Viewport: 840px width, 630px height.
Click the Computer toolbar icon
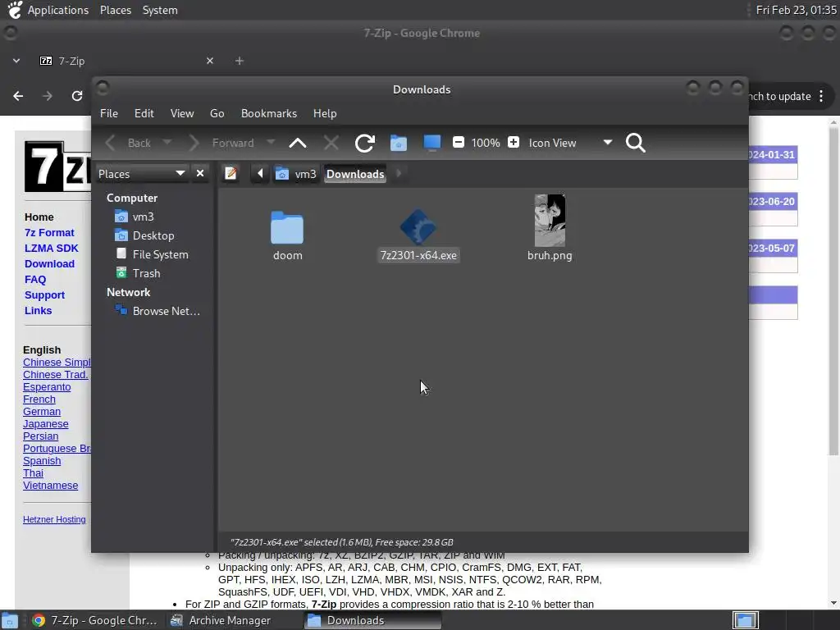[x=431, y=143]
